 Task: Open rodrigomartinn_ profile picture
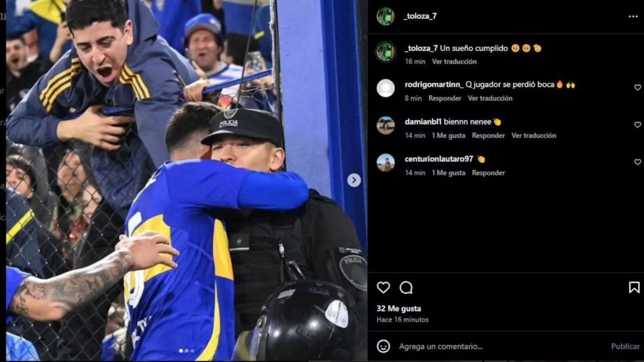pyautogui.click(x=386, y=88)
